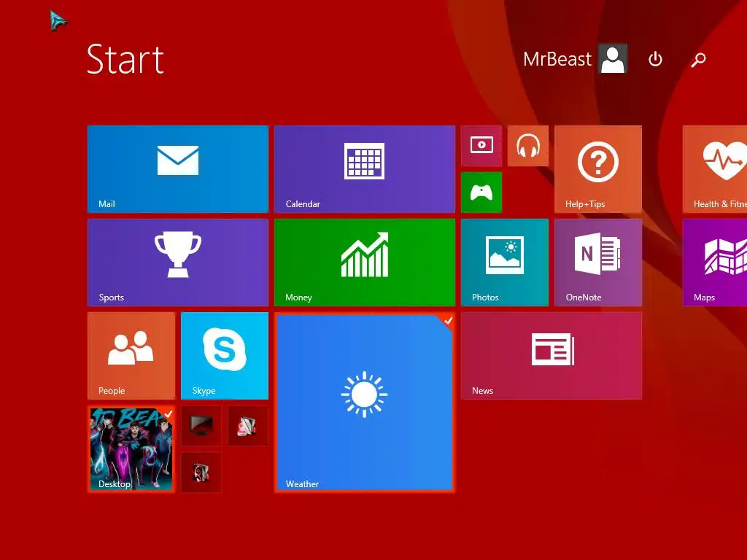The height and width of the screenshot is (560, 747).
Task: Open the News tile
Action: point(551,356)
